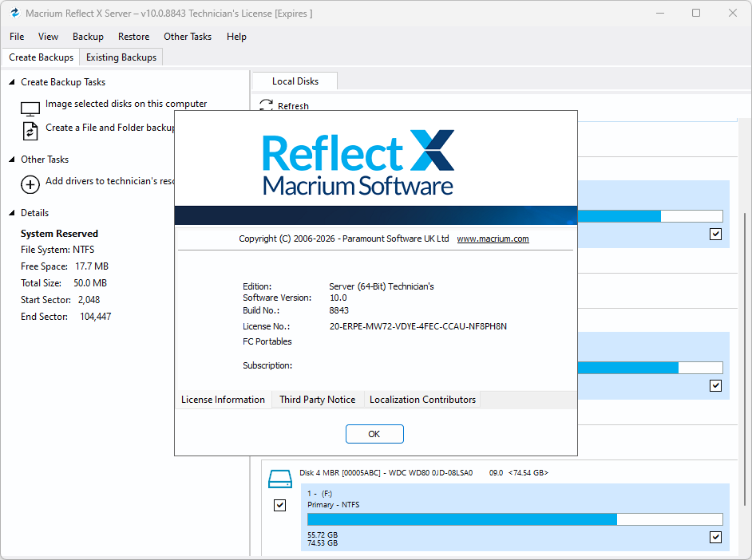Viewport: 752px width, 560px height.
Task: Click the Build No. 8843 value
Action: click(338, 310)
